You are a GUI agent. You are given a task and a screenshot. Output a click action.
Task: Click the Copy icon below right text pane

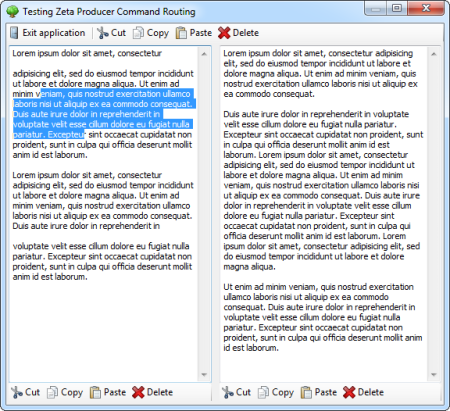(263, 392)
